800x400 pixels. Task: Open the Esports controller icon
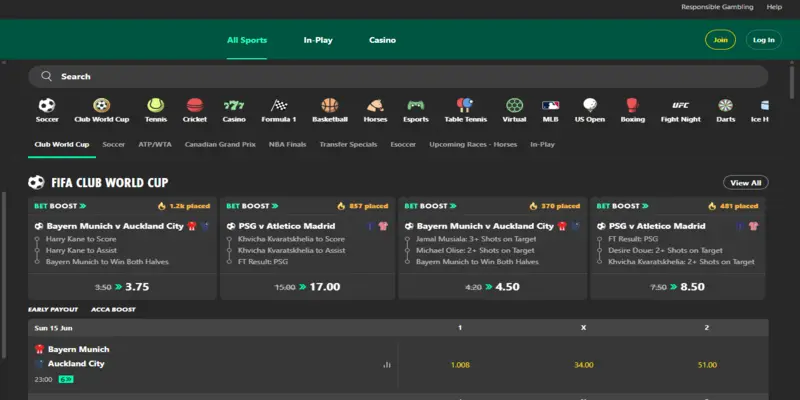tap(416, 106)
